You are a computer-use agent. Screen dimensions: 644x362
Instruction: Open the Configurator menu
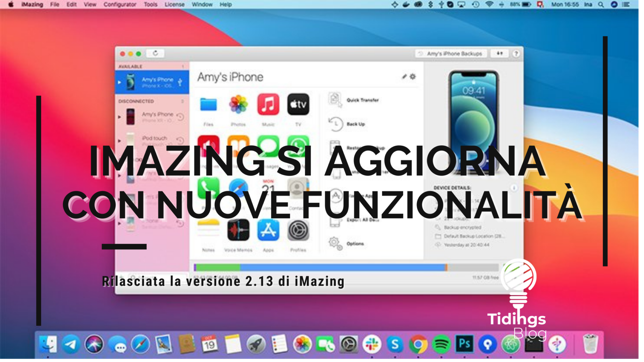coord(121,5)
